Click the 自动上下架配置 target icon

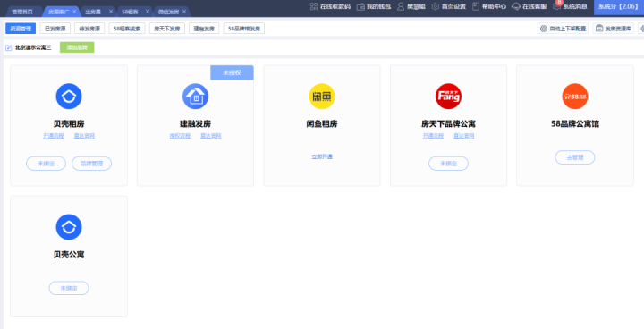(544, 29)
